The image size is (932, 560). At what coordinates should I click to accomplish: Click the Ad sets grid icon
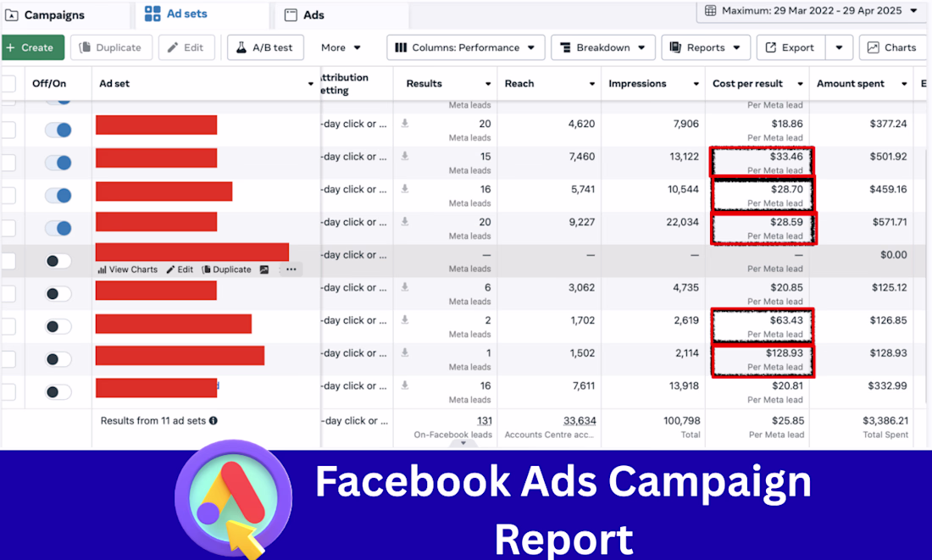tap(153, 14)
